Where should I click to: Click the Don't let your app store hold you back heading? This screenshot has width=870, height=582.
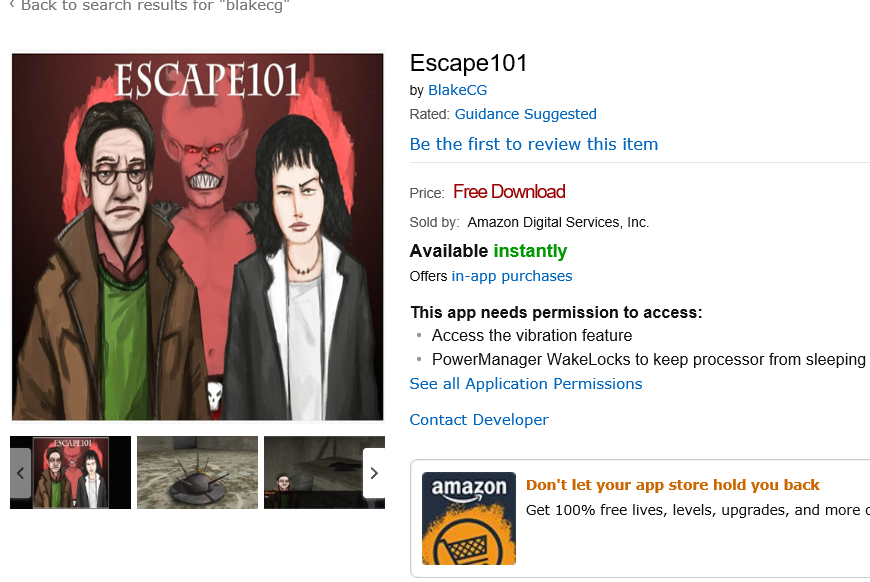(x=672, y=485)
